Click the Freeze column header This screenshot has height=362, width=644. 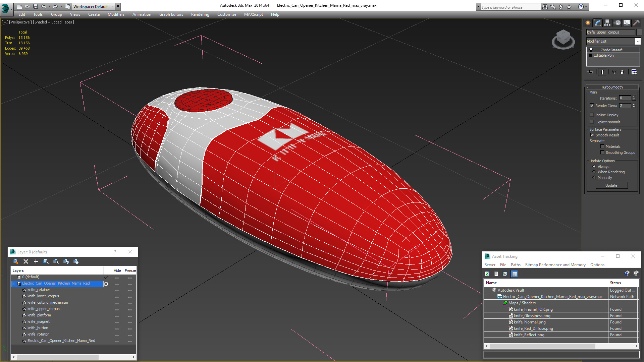pos(130,270)
